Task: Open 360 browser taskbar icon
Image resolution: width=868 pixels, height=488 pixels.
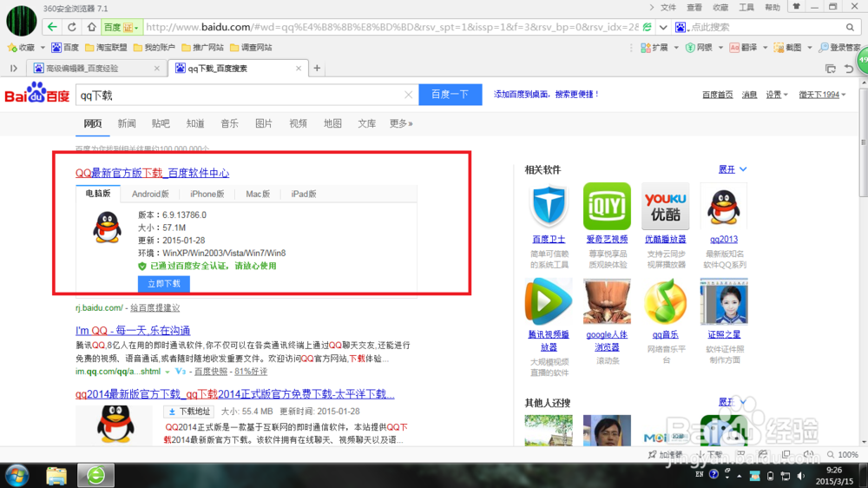Action: tap(95, 475)
